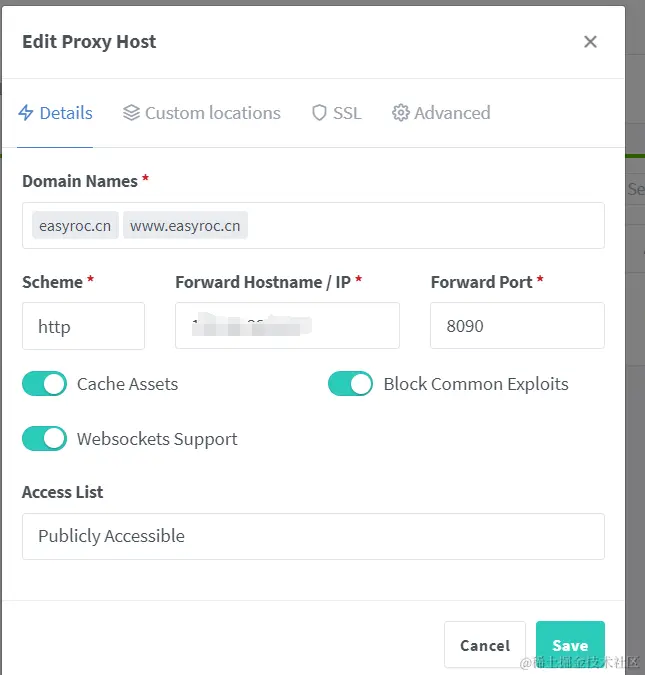Disable the Cache Assets toggle

pos(44,384)
